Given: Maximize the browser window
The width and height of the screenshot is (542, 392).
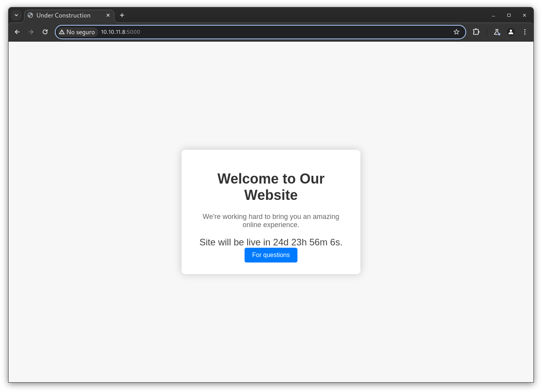Looking at the screenshot, I should [x=509, y=15].
